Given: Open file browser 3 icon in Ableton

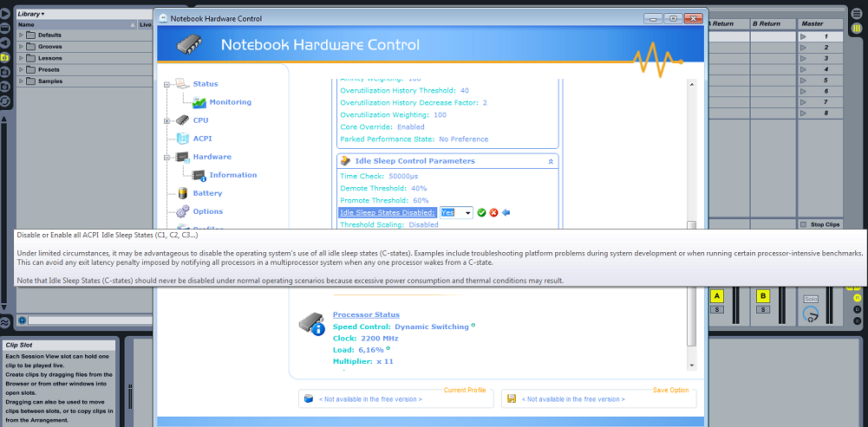Looking at the screenshot, I should [5, 87].
